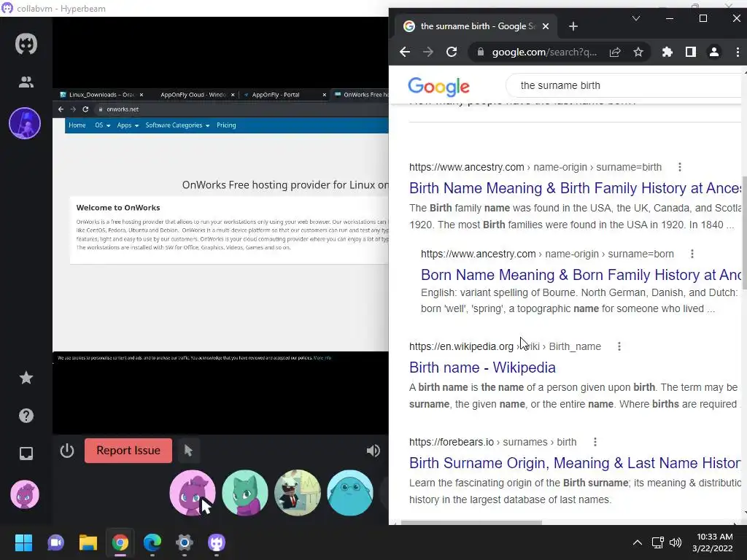
Task: Click the Google logo
Action: [x=438, y=87]
